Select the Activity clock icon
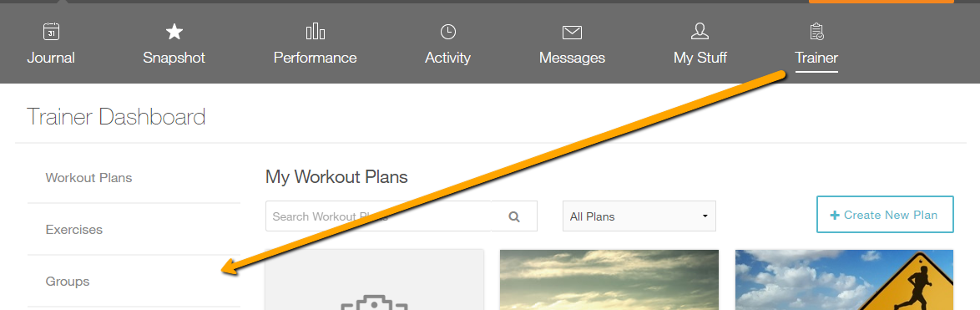Viewport: 980px width, 310px height. 447,31
